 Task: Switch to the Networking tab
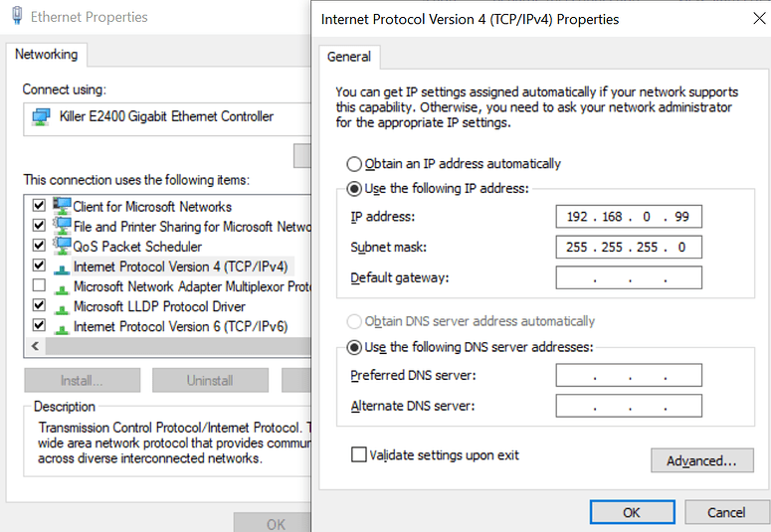click(x=46, y=55)
